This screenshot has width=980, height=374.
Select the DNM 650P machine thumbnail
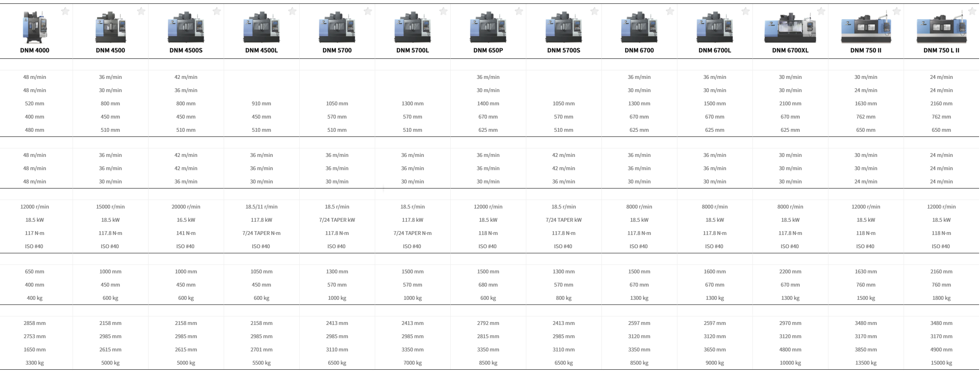click(488, 27)
